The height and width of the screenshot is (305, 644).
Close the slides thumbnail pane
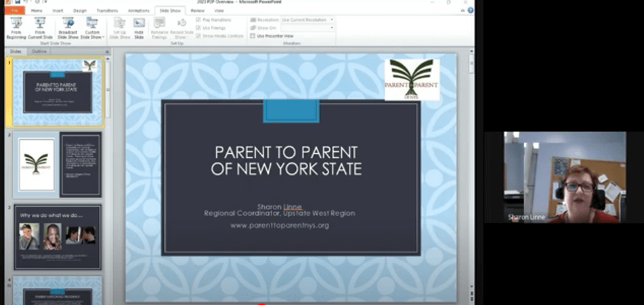[107, 52]
